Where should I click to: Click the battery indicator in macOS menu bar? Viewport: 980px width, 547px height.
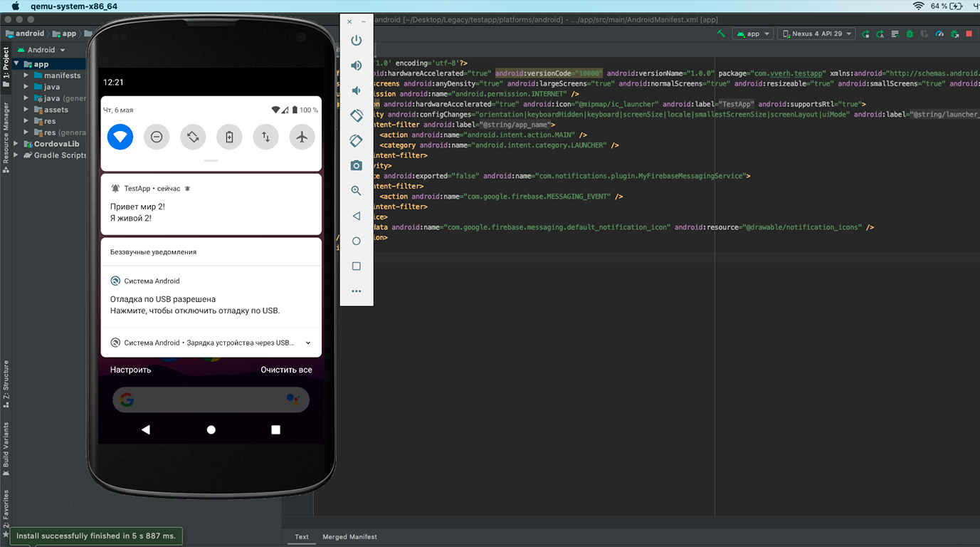coord(947,6)
